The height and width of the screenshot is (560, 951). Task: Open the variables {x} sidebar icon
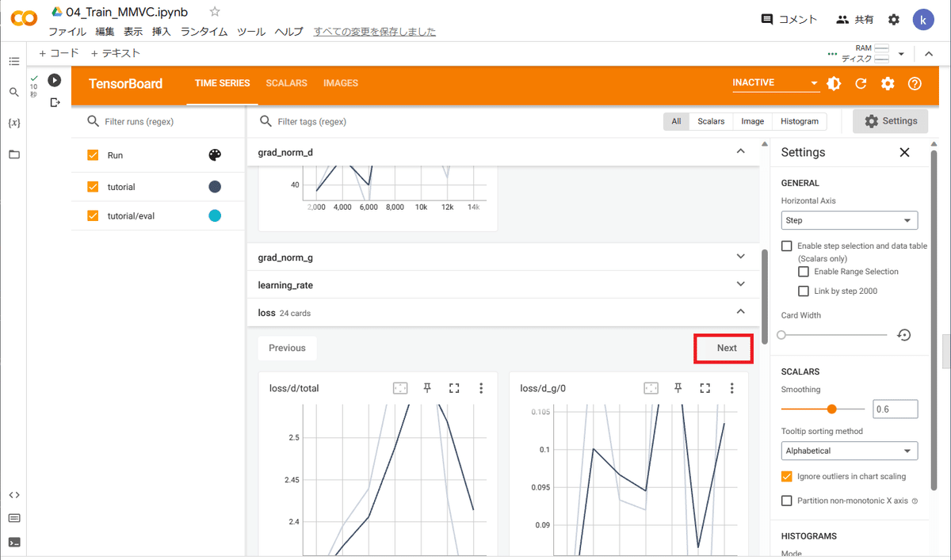(x=13, y=123)
